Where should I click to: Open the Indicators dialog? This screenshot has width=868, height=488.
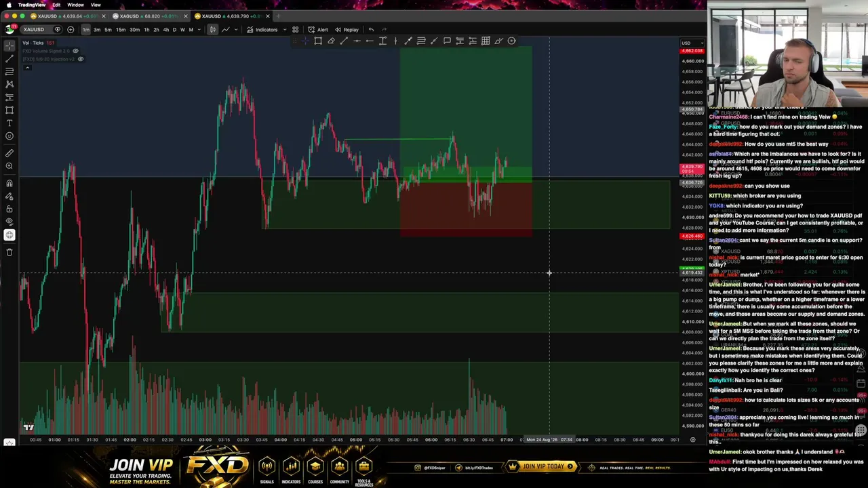point(262,30)
